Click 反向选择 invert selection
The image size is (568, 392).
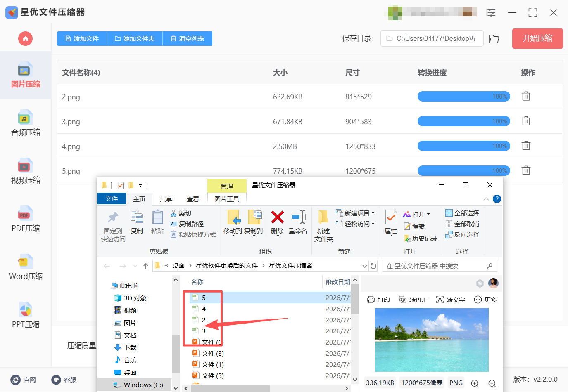point(462,234)
